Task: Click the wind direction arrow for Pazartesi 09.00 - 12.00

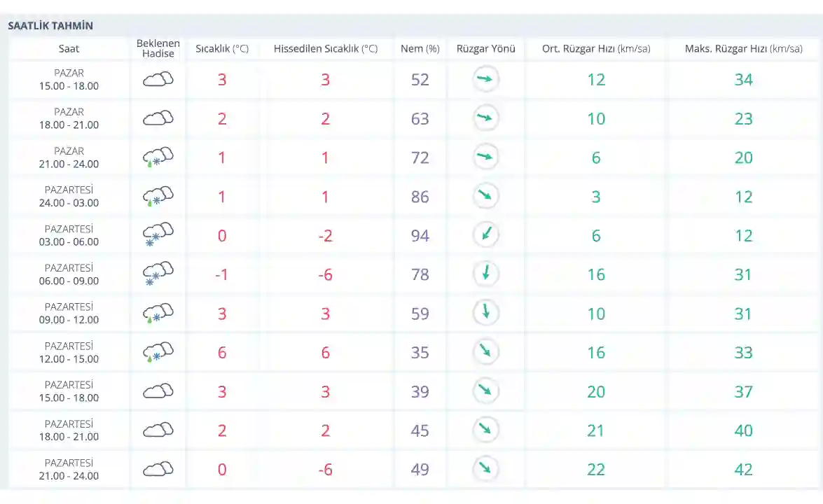Action: click(485, 313)
